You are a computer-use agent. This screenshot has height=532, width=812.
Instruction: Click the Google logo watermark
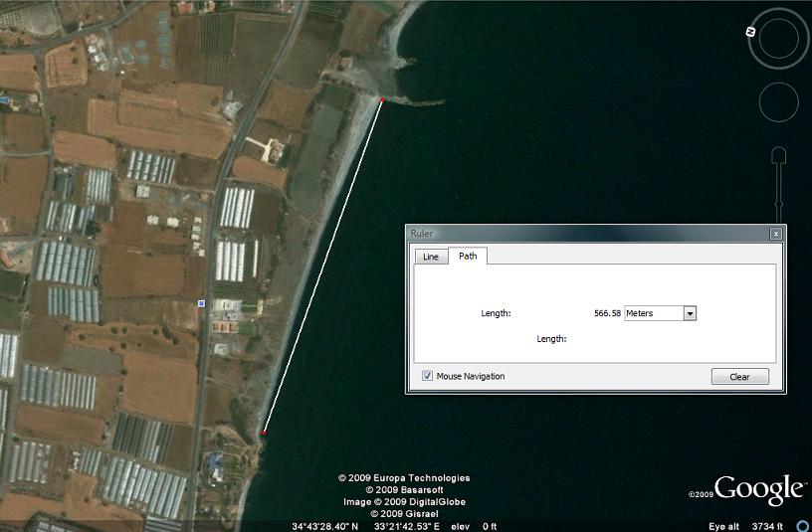pos(758,488)
